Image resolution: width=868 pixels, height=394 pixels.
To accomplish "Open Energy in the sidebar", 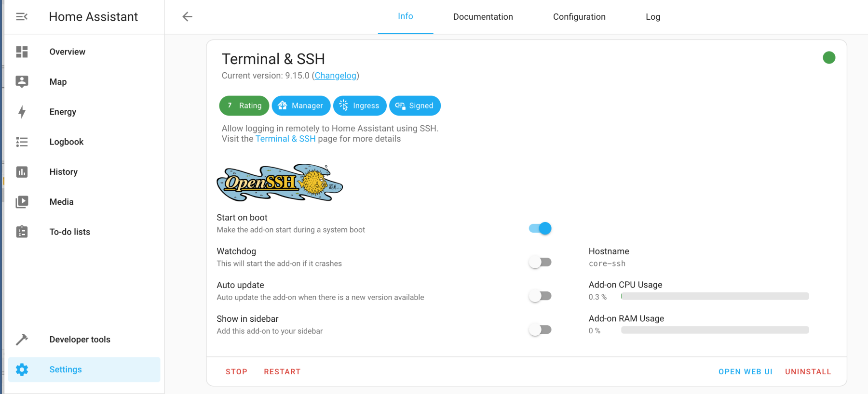I will [x=84, y=112].
